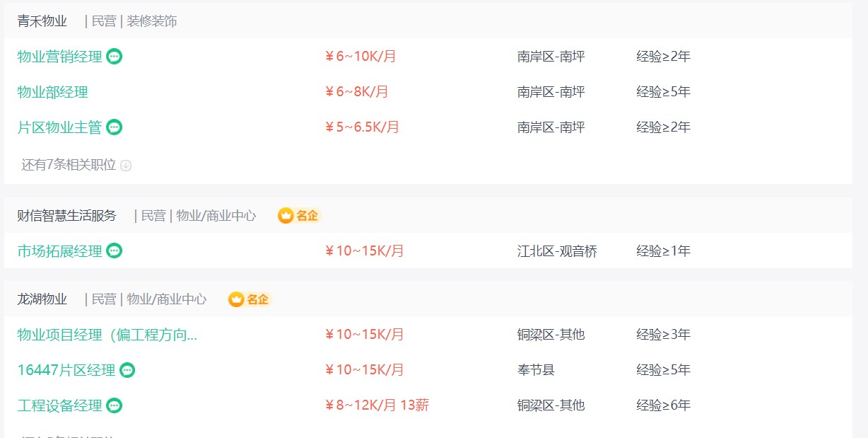Click 名企 crown badge for 财信智慧生活服务
868x438 pixels.
(299, 216)
